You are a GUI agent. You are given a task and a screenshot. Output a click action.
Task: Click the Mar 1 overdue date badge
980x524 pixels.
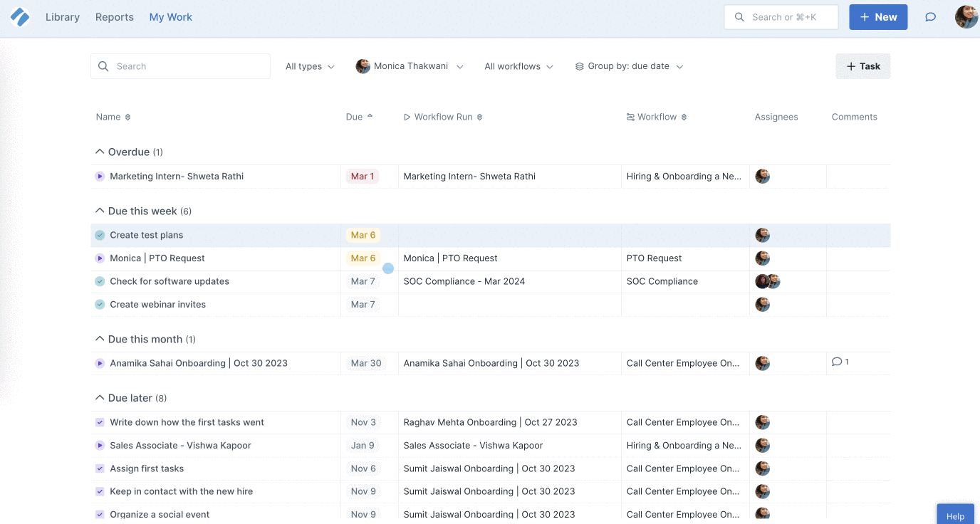click(362, 177)
